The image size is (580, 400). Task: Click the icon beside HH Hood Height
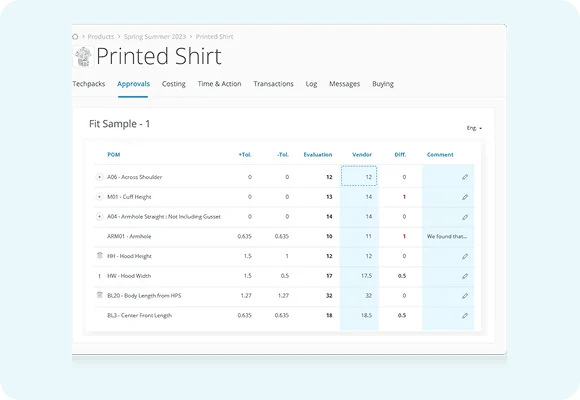click(100, 255)
